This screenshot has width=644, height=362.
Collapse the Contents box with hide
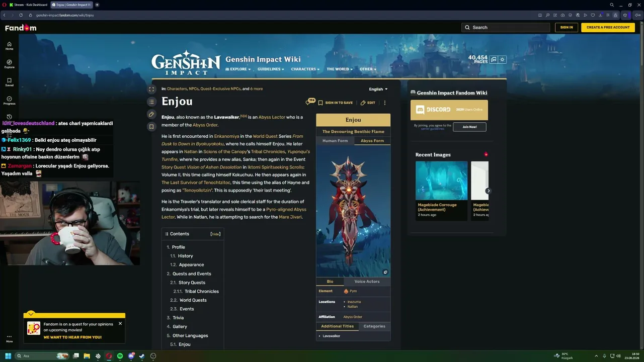[x=215, y=234]
